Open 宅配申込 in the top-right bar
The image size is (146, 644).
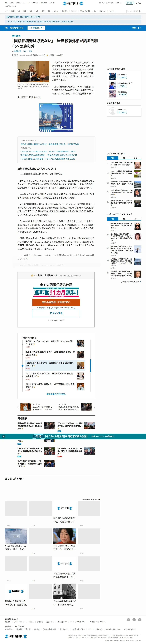click(102, 3)
